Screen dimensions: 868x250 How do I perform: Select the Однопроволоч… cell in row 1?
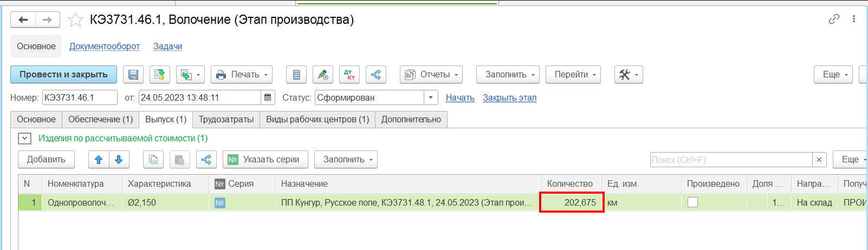tap(82, 203)
